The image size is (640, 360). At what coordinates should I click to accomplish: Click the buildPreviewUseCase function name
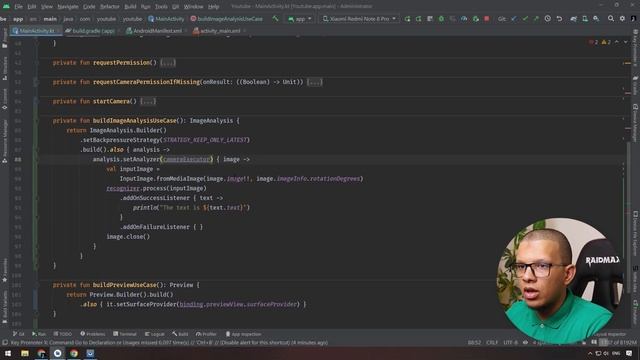[x=124, y=285]
